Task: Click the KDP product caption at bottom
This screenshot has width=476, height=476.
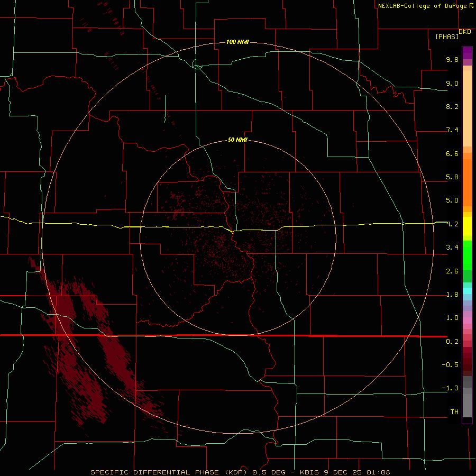Action: [x=240, y=472]
